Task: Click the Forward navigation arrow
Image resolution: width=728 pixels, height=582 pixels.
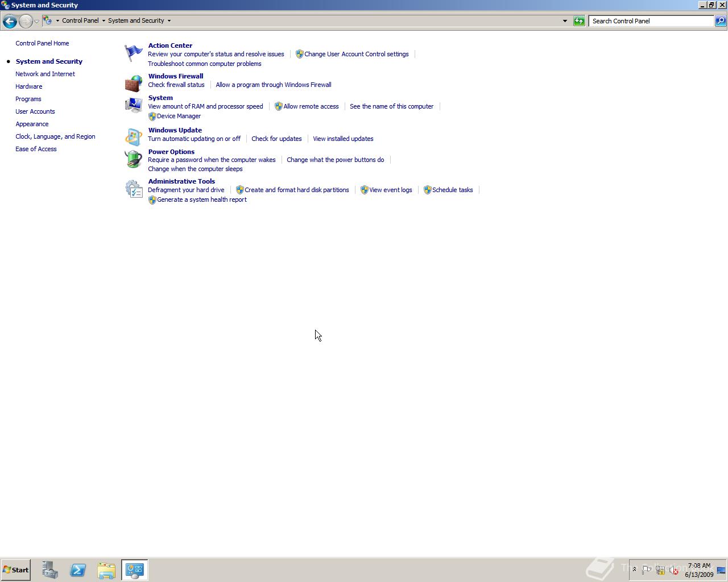Action: tap(26, 21)
